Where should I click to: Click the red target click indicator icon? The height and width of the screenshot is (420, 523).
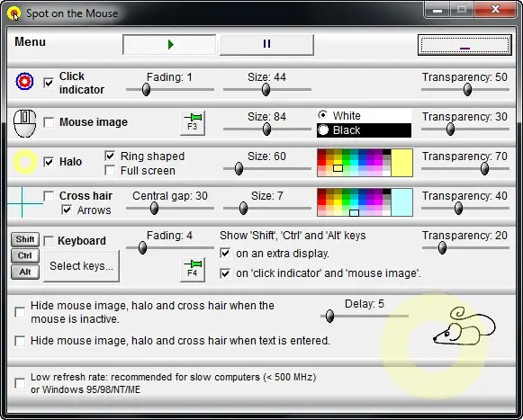point(24,81)
